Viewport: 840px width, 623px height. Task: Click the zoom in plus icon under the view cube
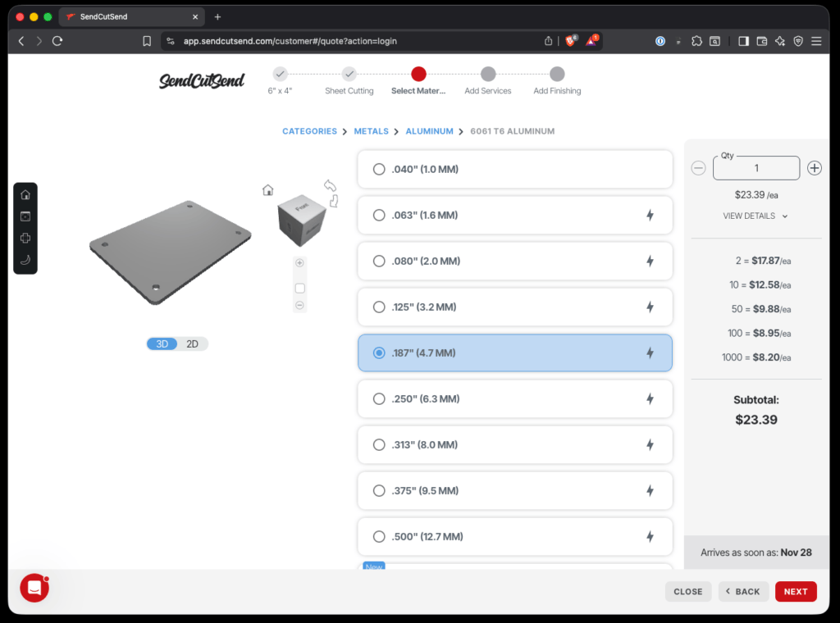coord(299,263)
